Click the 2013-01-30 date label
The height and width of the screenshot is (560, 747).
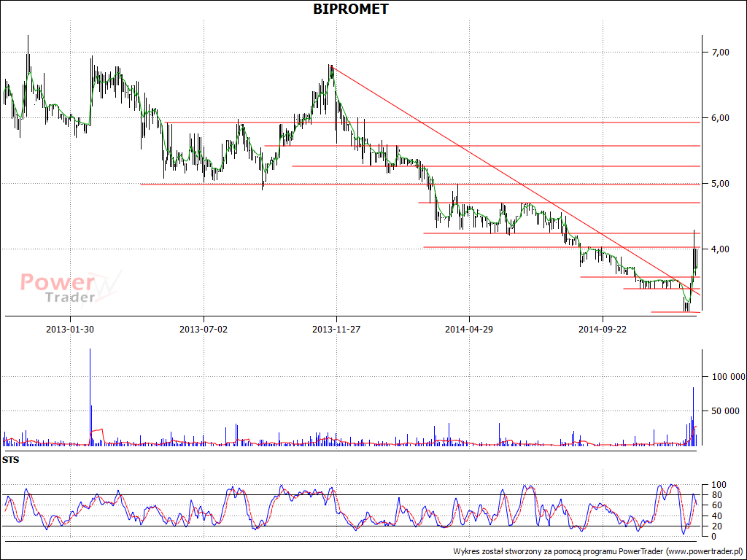(71, 329)
